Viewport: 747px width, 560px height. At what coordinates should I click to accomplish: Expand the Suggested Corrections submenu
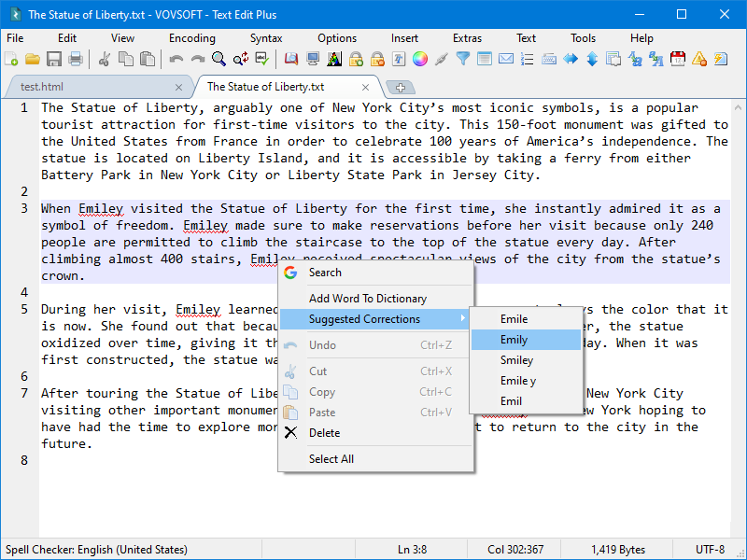[x=362, y=319]
